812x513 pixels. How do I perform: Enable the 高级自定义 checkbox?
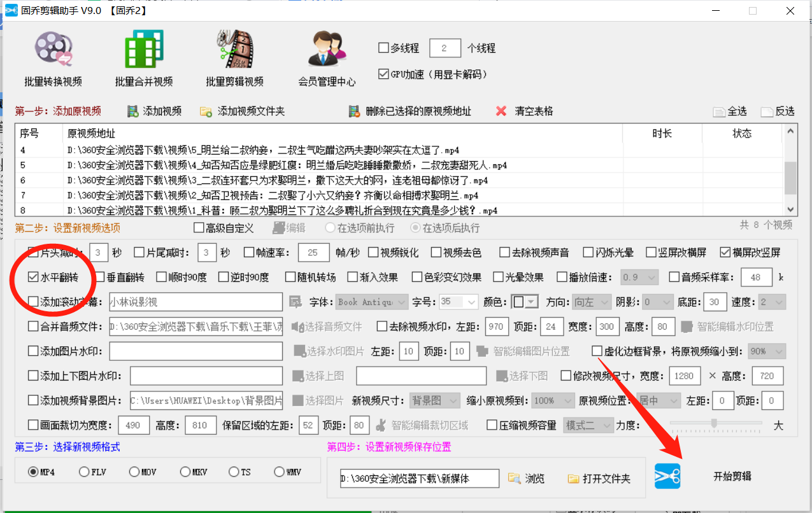(x=198, y=228)
